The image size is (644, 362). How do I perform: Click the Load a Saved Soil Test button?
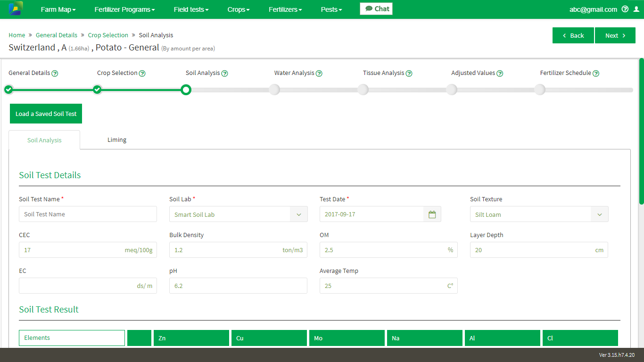pos(46,114)
